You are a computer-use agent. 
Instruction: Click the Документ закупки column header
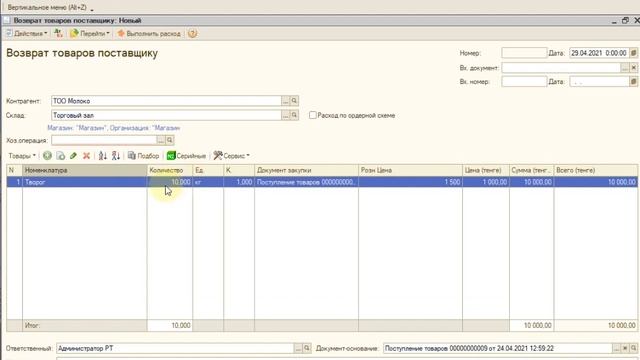(x=306, y=170)
